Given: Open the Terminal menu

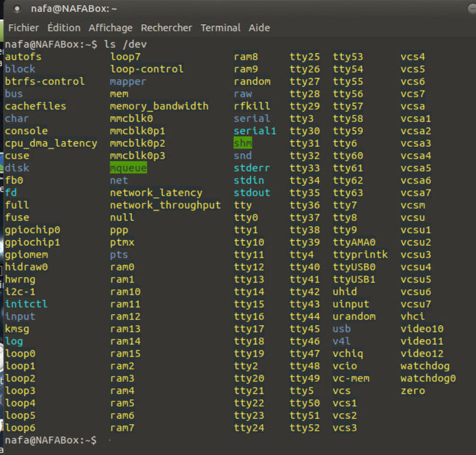Looking at the screenshot, I should click(220, 28).
